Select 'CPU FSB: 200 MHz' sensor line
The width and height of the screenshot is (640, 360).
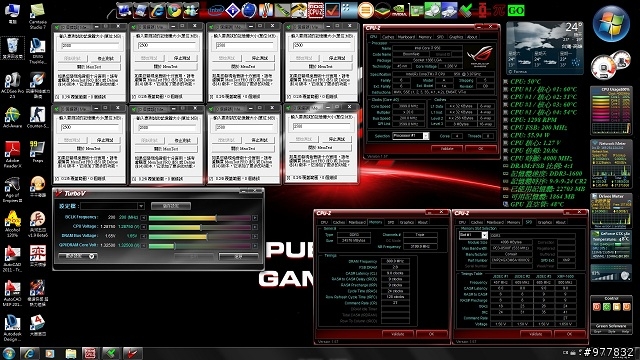pyautogui.click(x=538, y=127)
